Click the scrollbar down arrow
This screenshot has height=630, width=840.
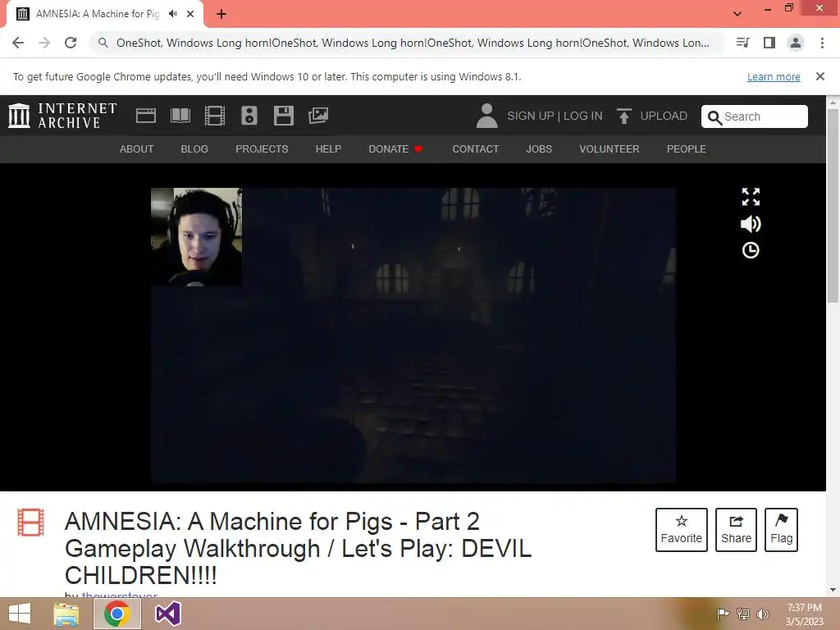tap(833, 590)
